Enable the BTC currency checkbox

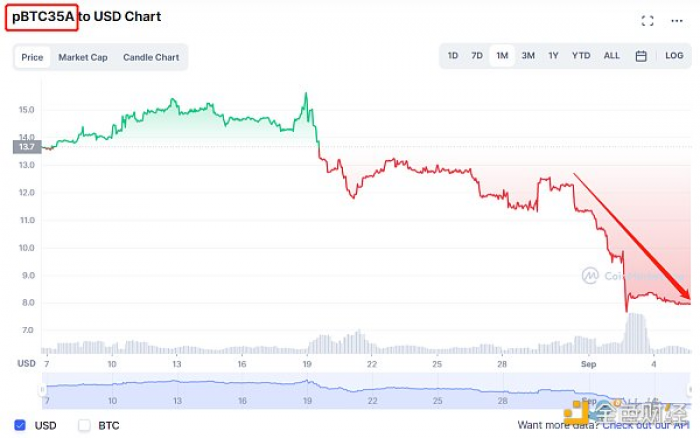84,425
